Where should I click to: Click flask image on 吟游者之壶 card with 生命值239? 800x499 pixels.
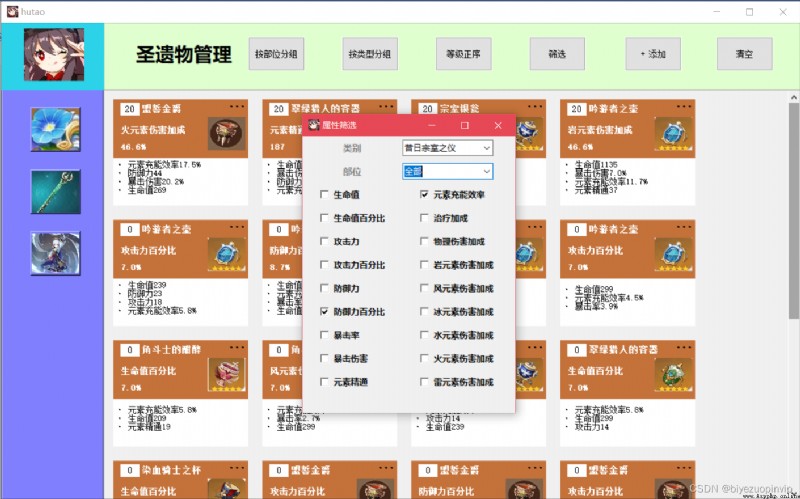(x=227, y=254)
